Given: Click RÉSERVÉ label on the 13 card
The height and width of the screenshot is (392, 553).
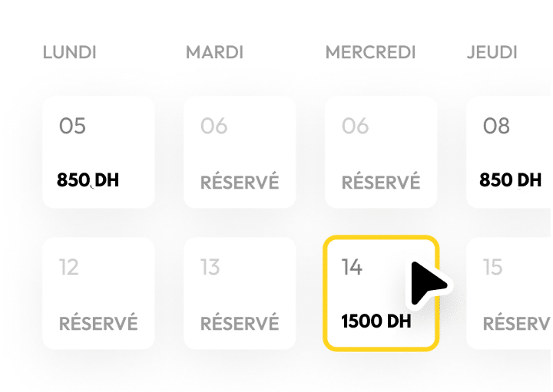Looking at the screenshot, I should click(x=240, y=323).
